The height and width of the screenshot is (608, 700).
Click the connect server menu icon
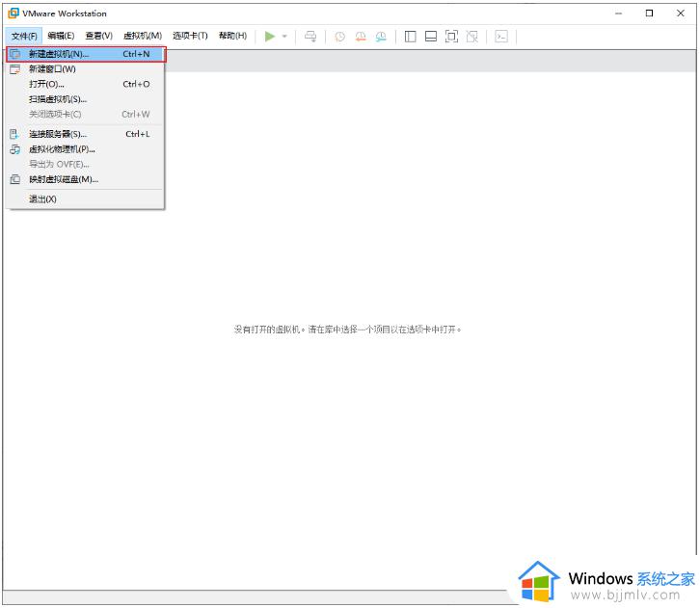tap(14, 134)
